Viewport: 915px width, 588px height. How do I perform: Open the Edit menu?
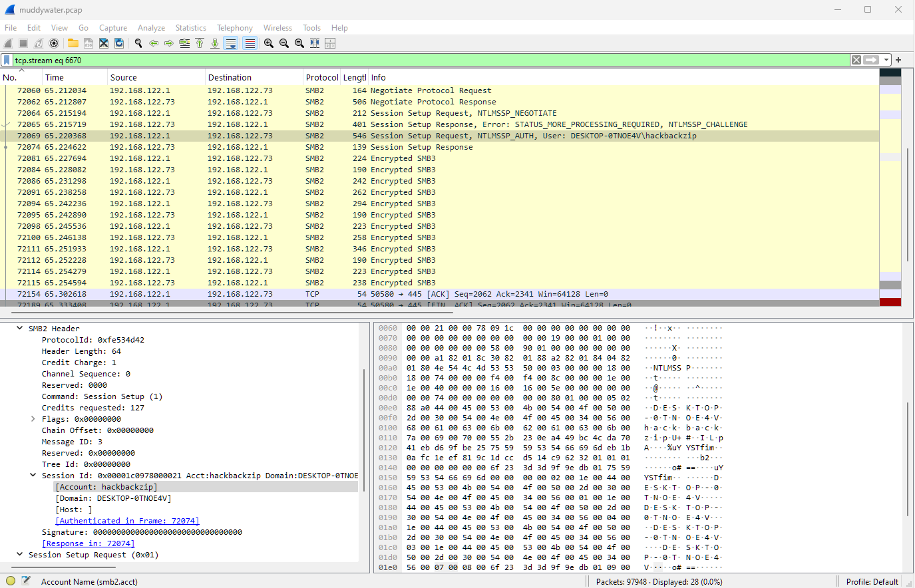[x=34, y=28]
